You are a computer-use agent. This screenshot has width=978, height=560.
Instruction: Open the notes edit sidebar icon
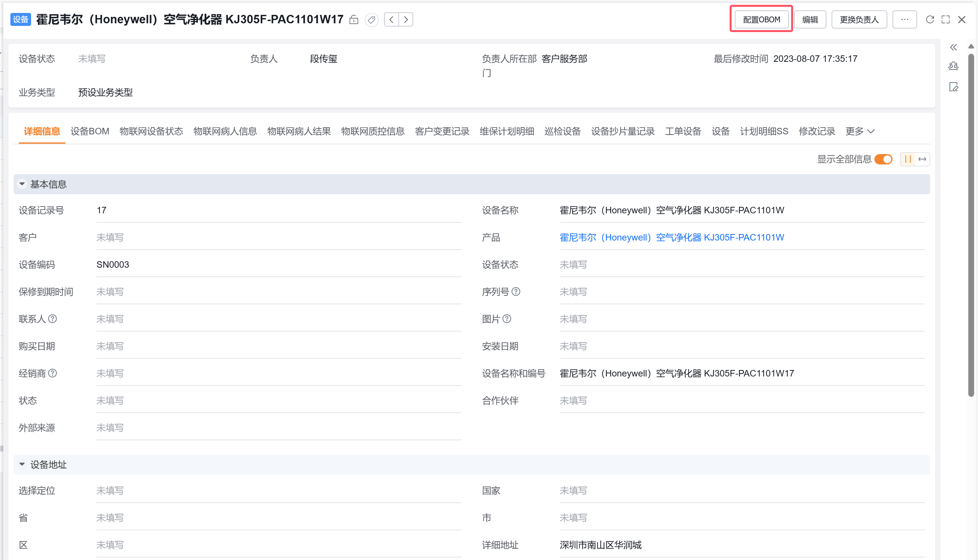(x=953, y=87)
